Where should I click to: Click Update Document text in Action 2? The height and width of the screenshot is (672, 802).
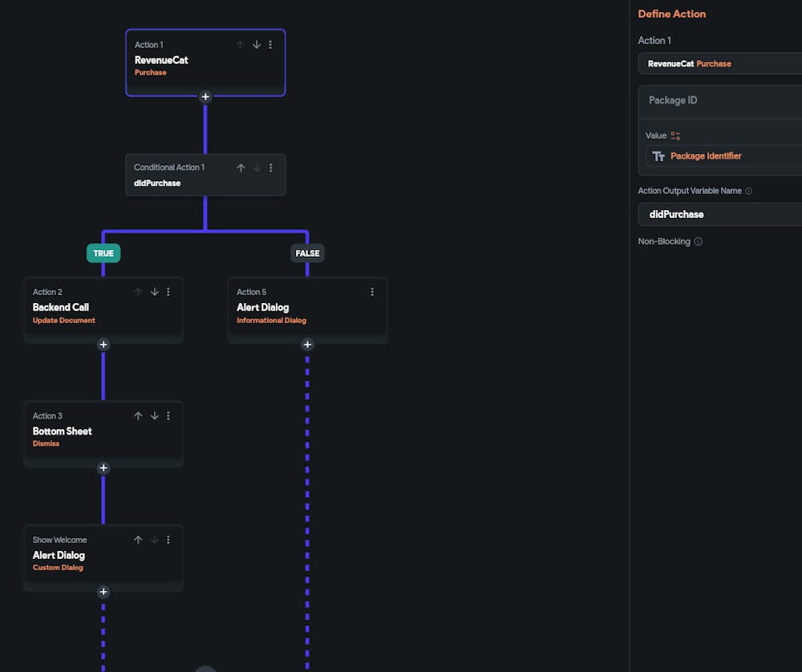[64, 321]
